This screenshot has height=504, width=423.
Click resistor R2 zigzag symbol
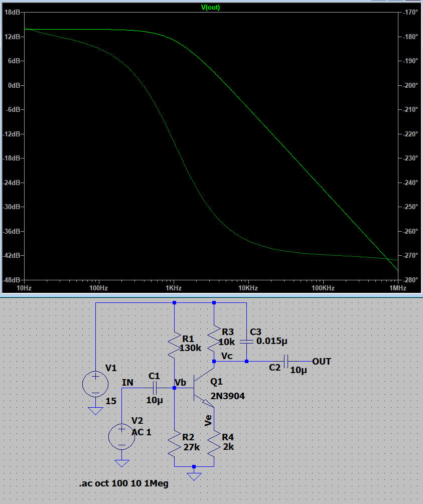coord(174,443)
